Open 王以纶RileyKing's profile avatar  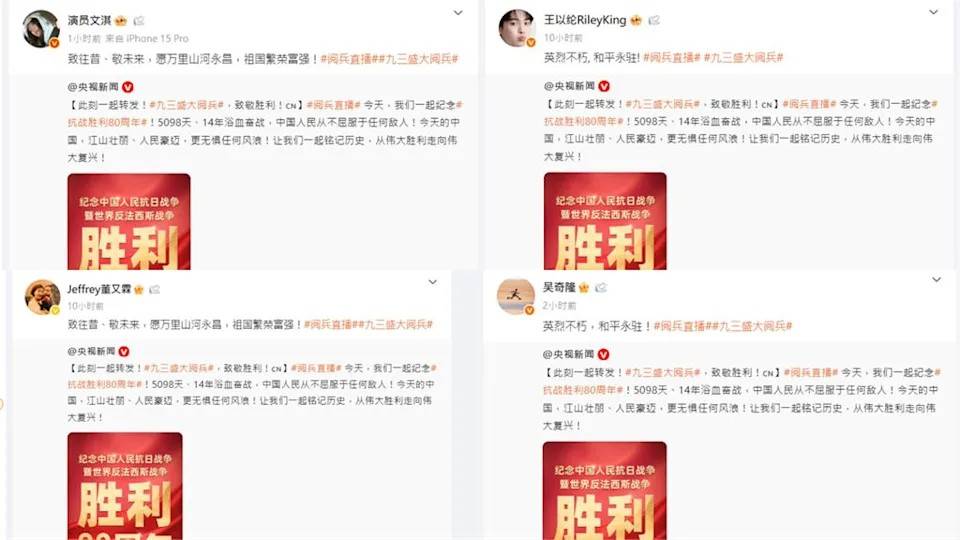coord(517,28)
